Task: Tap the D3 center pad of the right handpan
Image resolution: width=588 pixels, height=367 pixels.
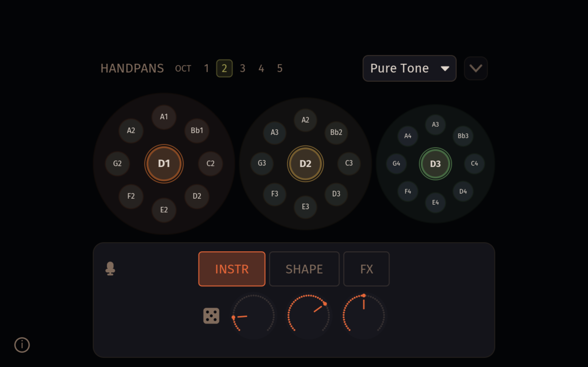Action: coord(435,164)
